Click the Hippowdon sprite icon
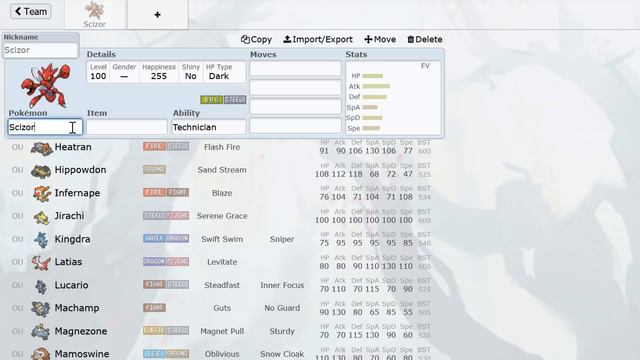Image resolution: width=640 pixels, height=360 pixels. (41, 171)
